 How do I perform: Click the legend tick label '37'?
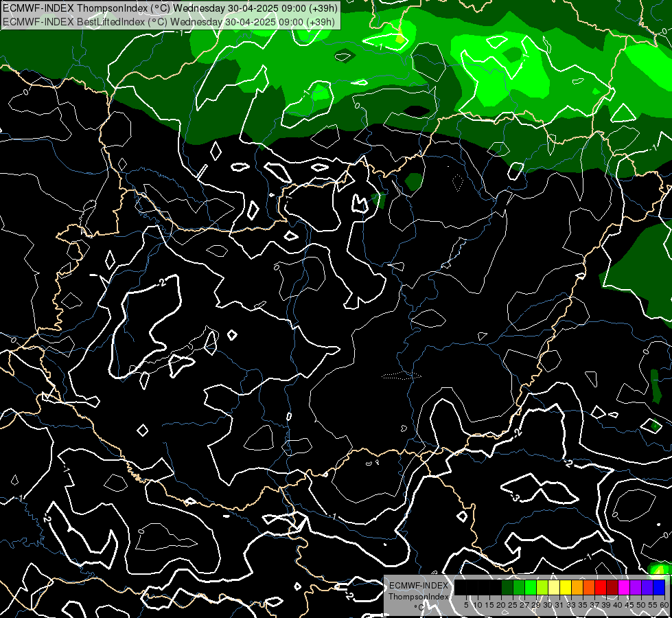pos(595,605)
